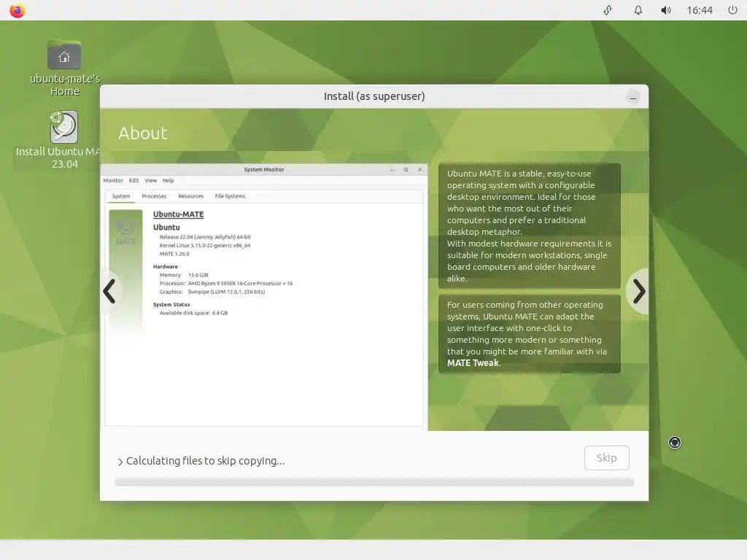Screen dimensions: 747x560
Task: Click the AMD Ryzen 9 5950X processor line
Action: coord(226,284)
